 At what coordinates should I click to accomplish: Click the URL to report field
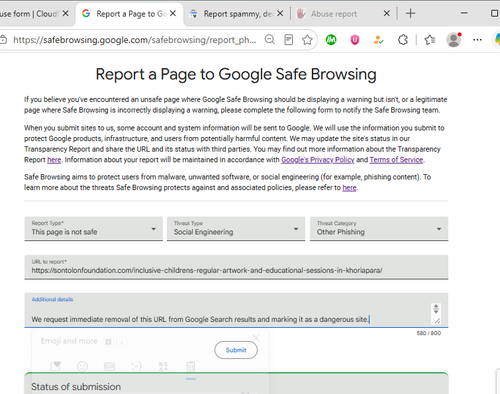pos(236,267)
